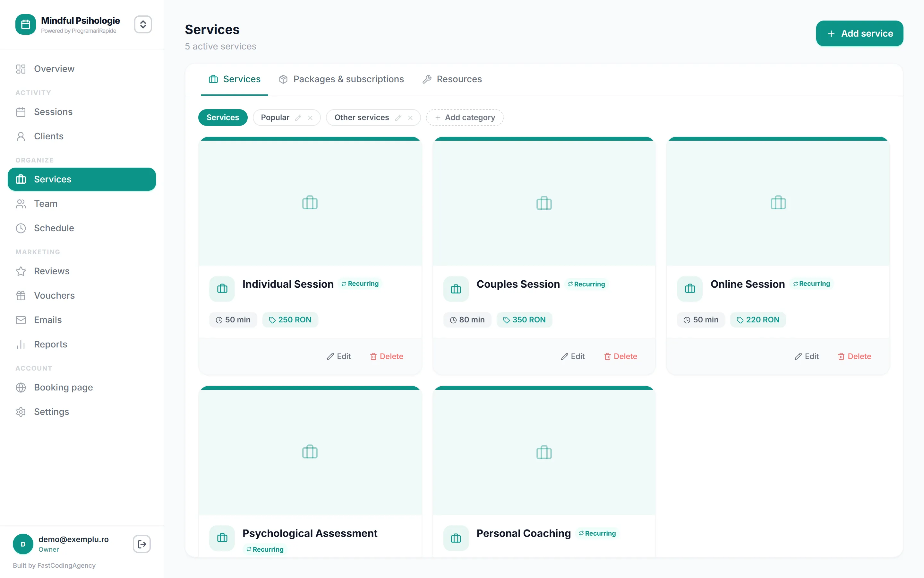Image resolution: width=924 pixels, height=578 pixels.
Task: Delete the Other services category via X
Action: pos(410,118)
